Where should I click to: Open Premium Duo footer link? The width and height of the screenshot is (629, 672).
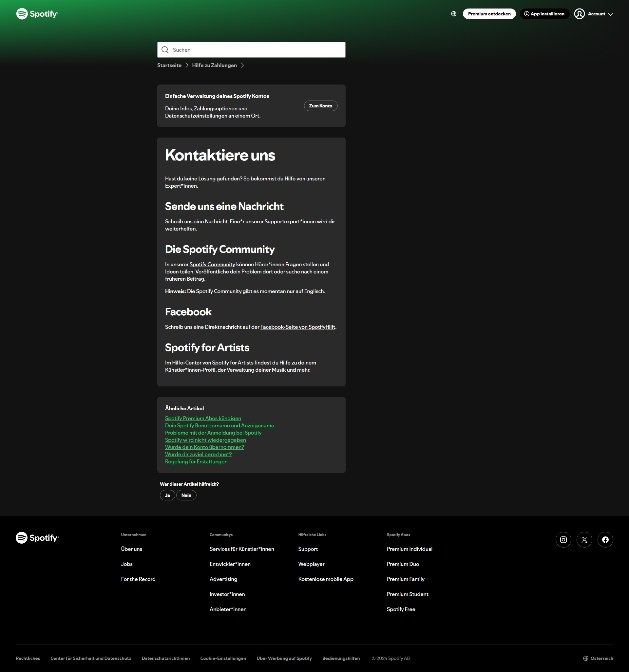[x=403, y=564]
